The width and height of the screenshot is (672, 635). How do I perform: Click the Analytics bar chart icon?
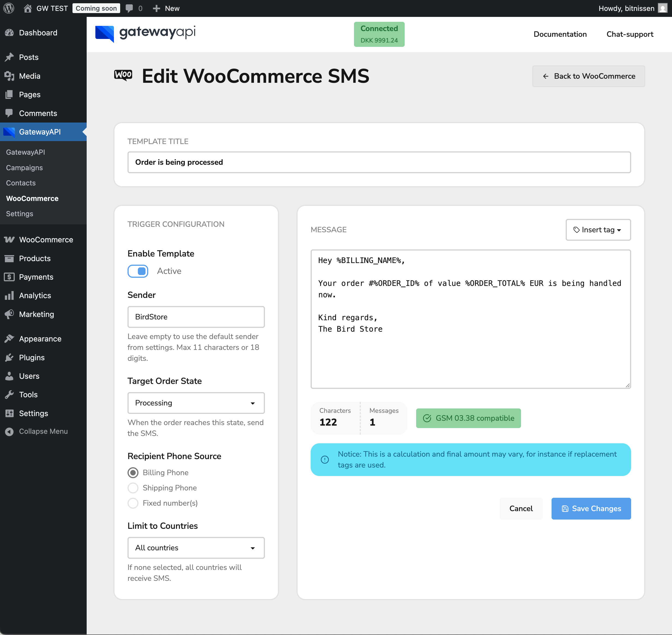[x=10, y=295]
